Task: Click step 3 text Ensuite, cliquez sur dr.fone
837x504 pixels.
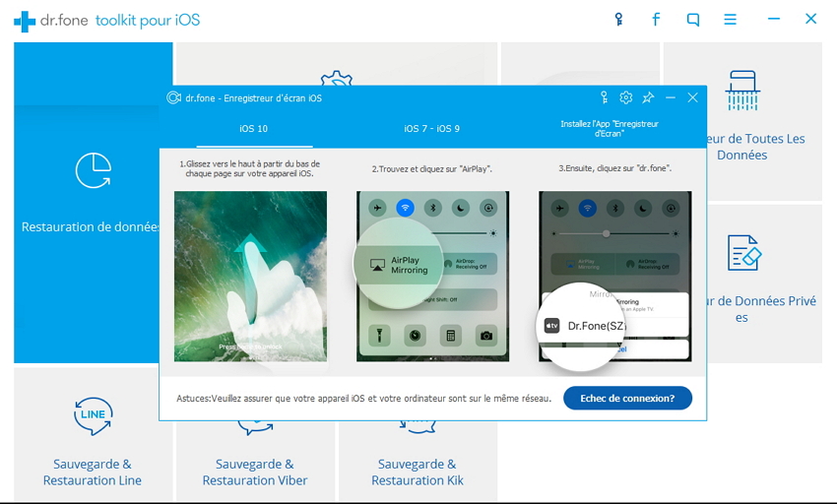Action: point(614,168)
